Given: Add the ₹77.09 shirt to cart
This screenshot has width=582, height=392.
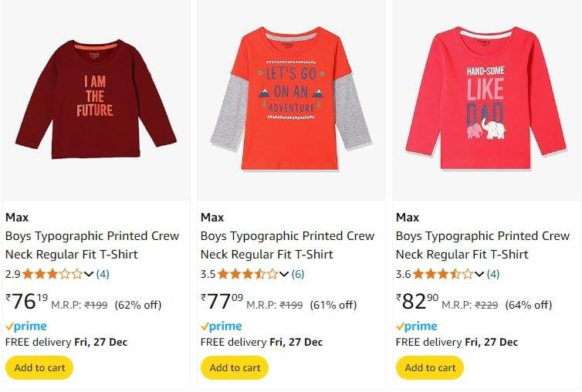Looking at the screenshot, I should [235, 368].
